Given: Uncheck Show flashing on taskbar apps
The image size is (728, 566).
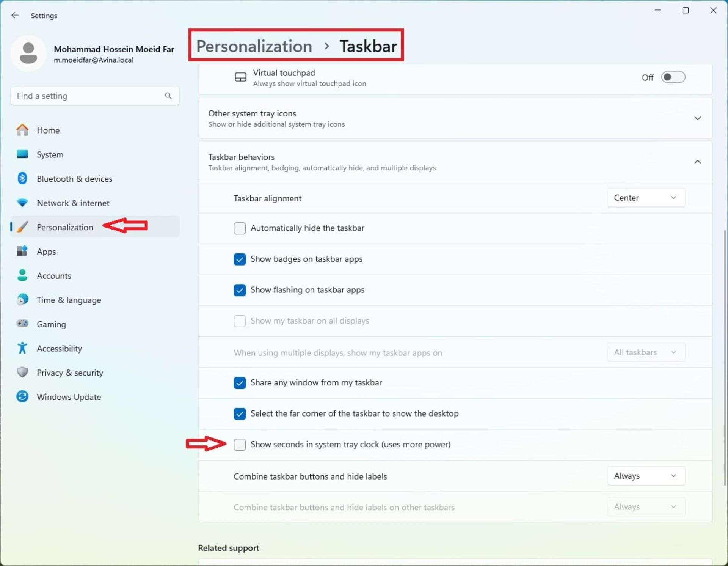Looking at the screenshot, I should (239, 290).
